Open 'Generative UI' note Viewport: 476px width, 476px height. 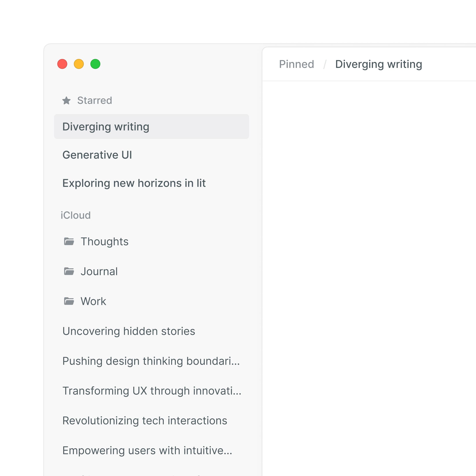[x=97, y=155]
